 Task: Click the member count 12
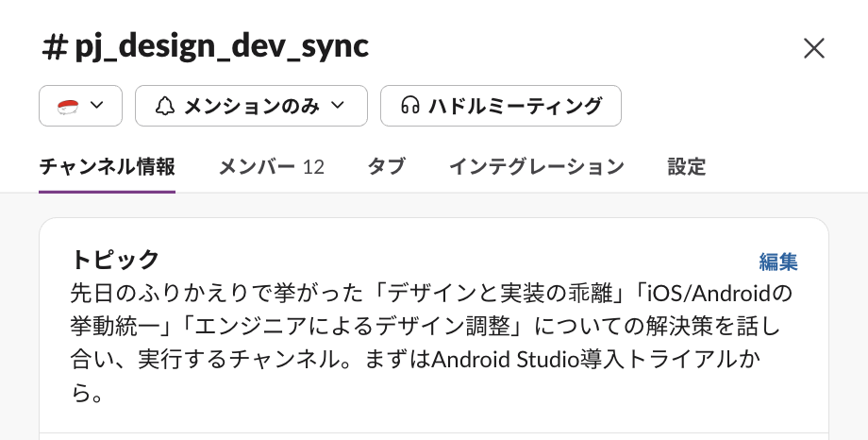click(313, 167)
